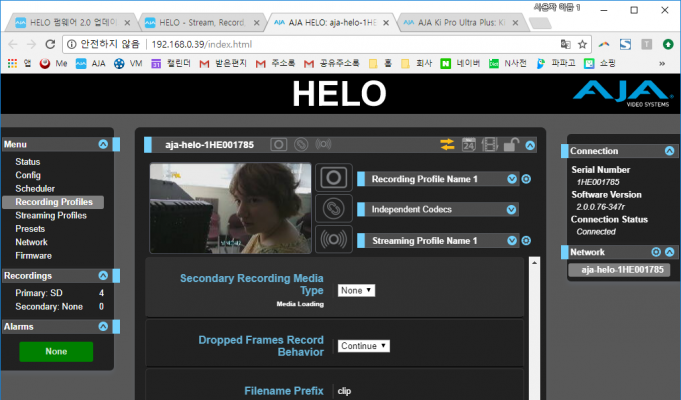Collapse the aja-helo-1HE001785 device panel
681x400 pixels.
point(530,145)
